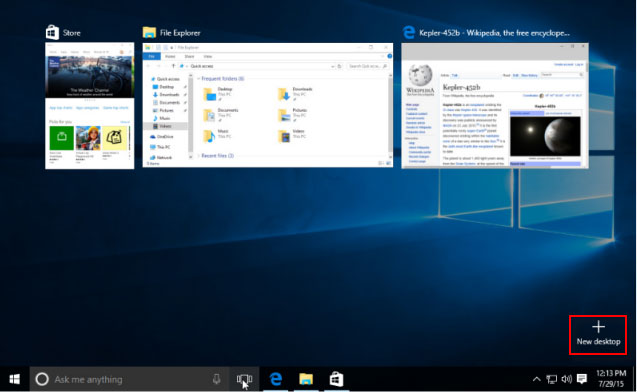Click the Store bag icon beside the Store title
Image resolution: width=637 pixels, height=392 pixels.
(x=52, y=32)
